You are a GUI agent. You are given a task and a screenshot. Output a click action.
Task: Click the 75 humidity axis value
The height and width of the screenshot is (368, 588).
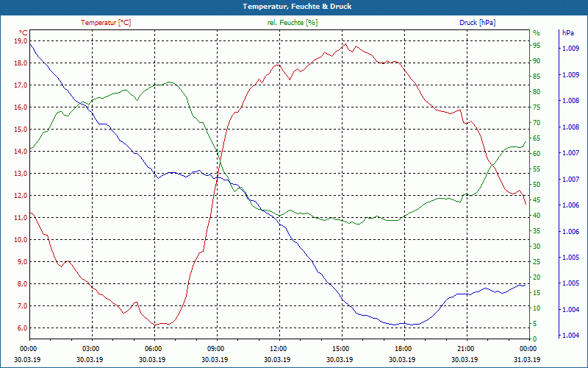[537, 107]
